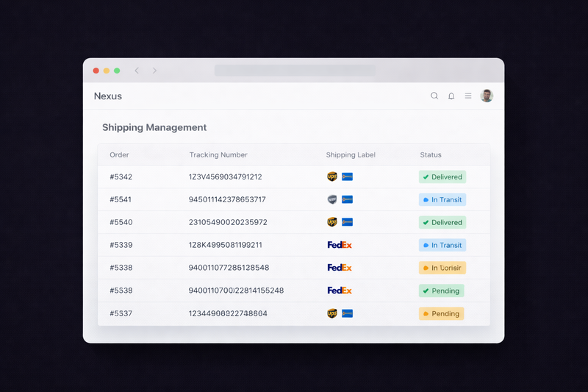Screen dimensions: 588x392
Task: Click the orange status badge for order #5338
Action: click(442, 268)
